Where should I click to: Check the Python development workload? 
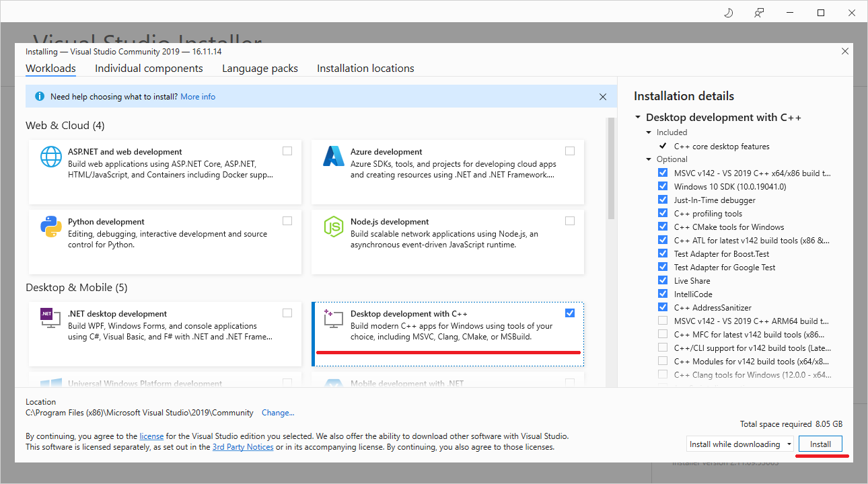pyautogui.click(x=287, y=221)
